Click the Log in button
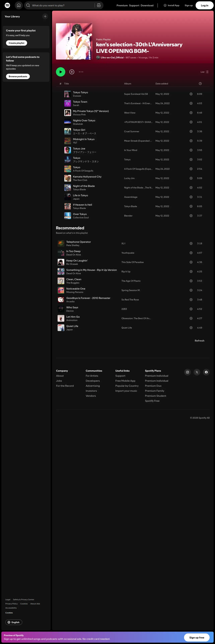 [204, 5]
